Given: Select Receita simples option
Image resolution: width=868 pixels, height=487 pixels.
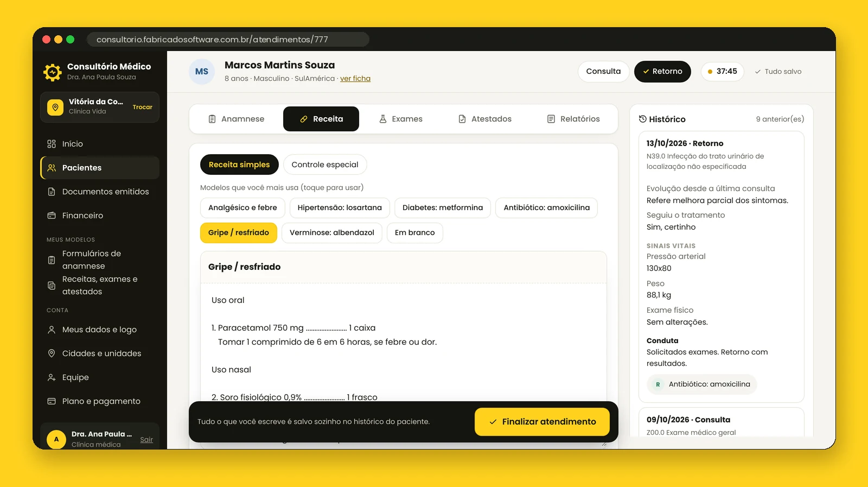Looking at the screenshot, I should pyautogui.click(x=239, y=165).
